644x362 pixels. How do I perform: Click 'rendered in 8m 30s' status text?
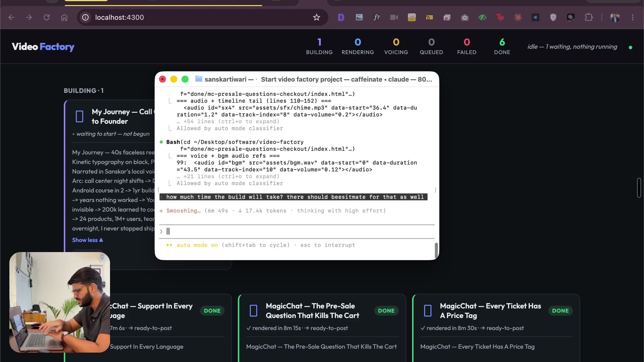(452, 328)
